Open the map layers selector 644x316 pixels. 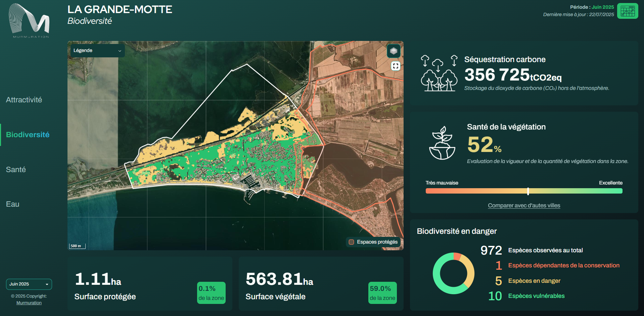pos(394,51)
